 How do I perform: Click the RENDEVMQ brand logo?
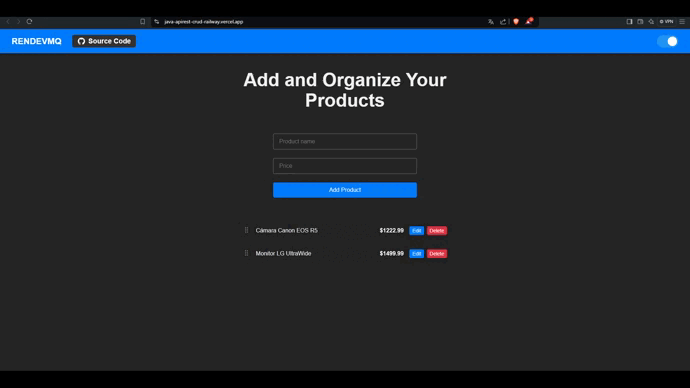37,41
